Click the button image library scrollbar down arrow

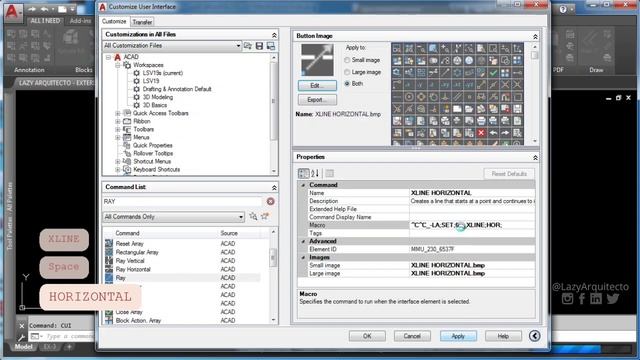[x=535, y=141]
